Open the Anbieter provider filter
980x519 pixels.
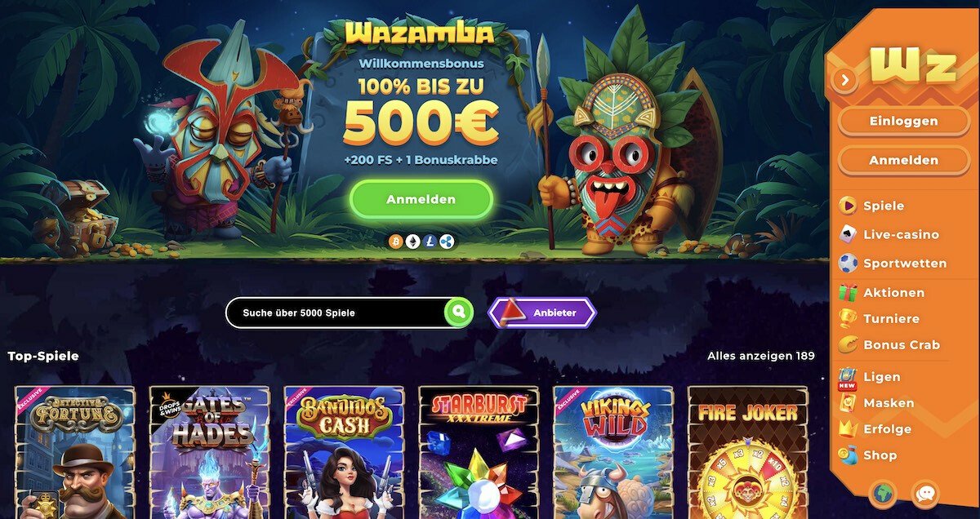point(542,313)
